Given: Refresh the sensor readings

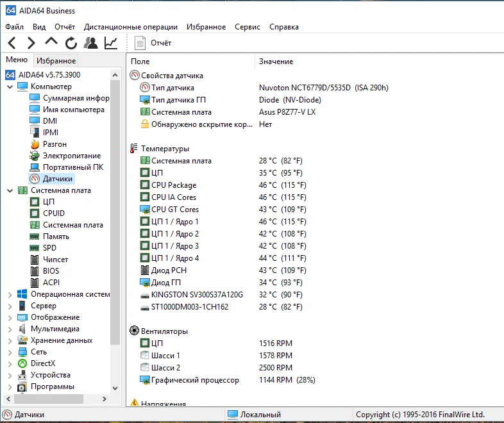Looking at the screenshot, I should click(71, 43).
